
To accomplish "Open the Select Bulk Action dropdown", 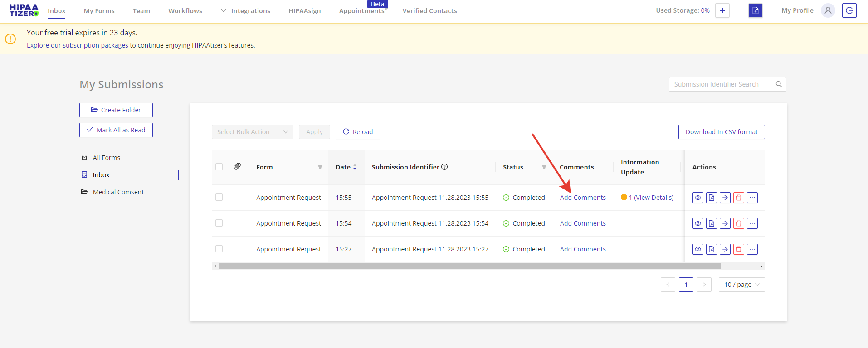I will tap(252, 132).
